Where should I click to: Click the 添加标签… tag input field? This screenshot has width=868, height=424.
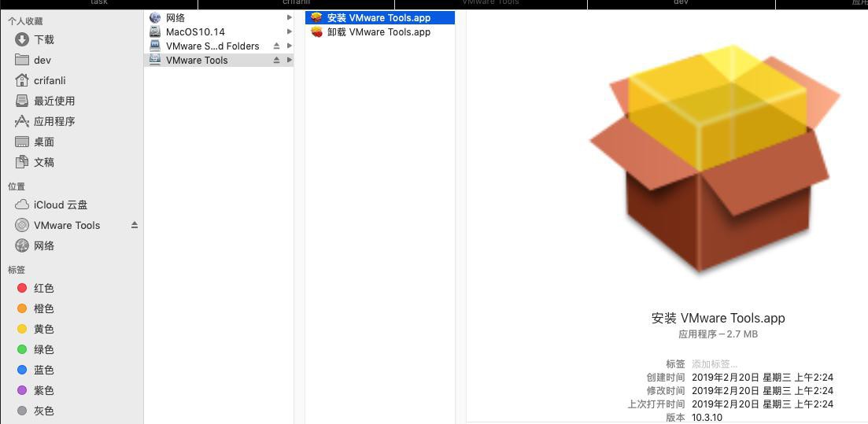tap(715, 364)
